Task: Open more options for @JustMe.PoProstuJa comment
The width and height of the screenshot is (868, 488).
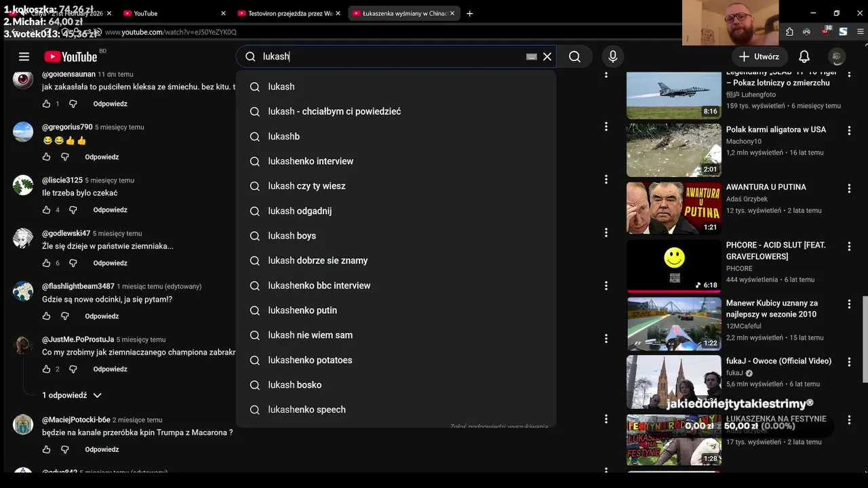Action: click(x=606, y=339)
